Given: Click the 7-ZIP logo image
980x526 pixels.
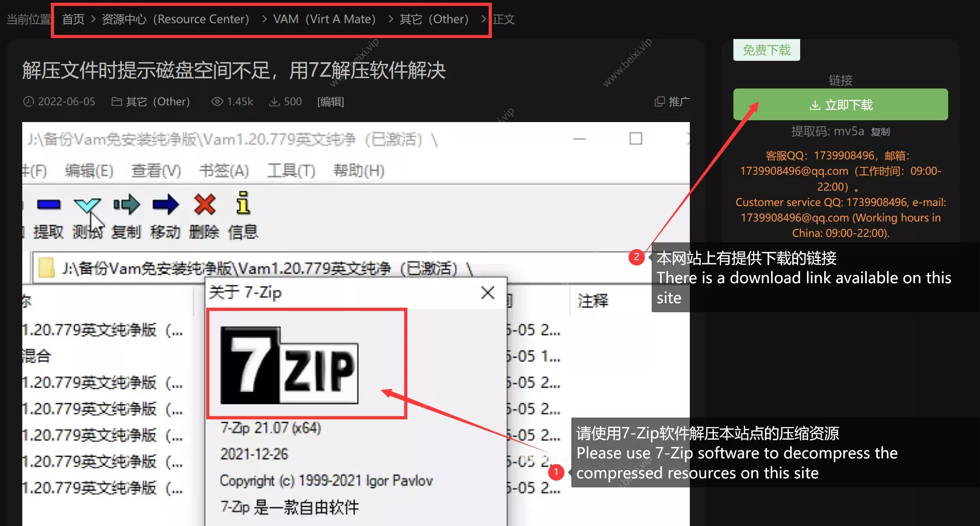Looking at the screenshot, I should [x=289, y=365].
